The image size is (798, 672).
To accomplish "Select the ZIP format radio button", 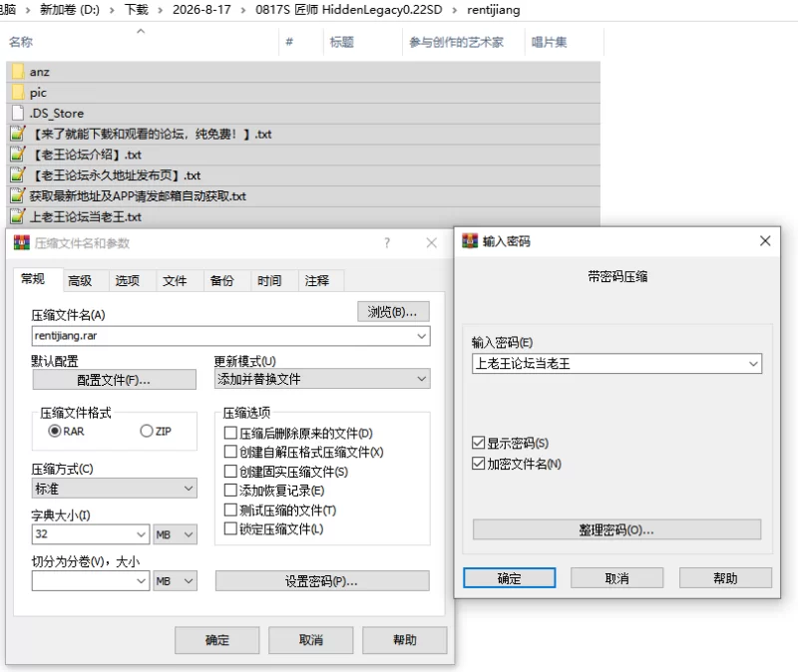I will [x=146, y=431].
